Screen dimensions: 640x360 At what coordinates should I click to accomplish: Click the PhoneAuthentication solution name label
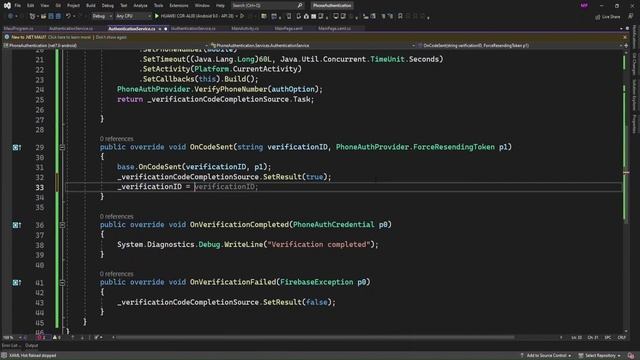coord(332,6)
